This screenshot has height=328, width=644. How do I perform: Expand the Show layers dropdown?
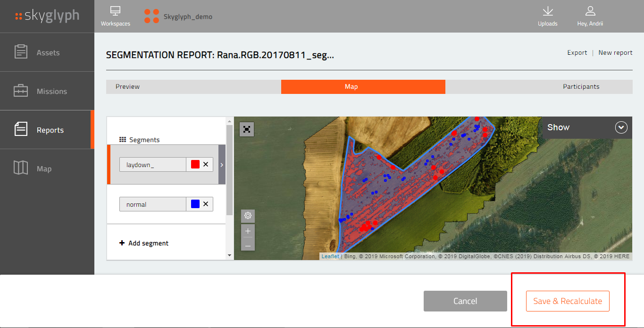621,127
